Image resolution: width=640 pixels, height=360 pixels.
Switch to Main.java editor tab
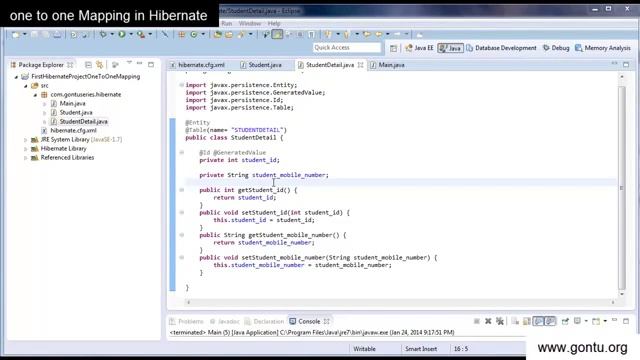pyautogui.click(x=387, y=65)
